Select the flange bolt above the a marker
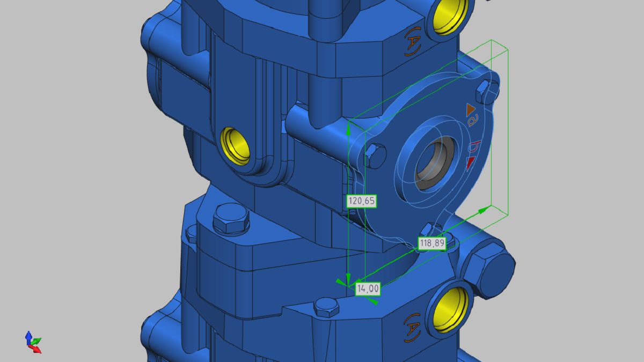 pos(487,92)
